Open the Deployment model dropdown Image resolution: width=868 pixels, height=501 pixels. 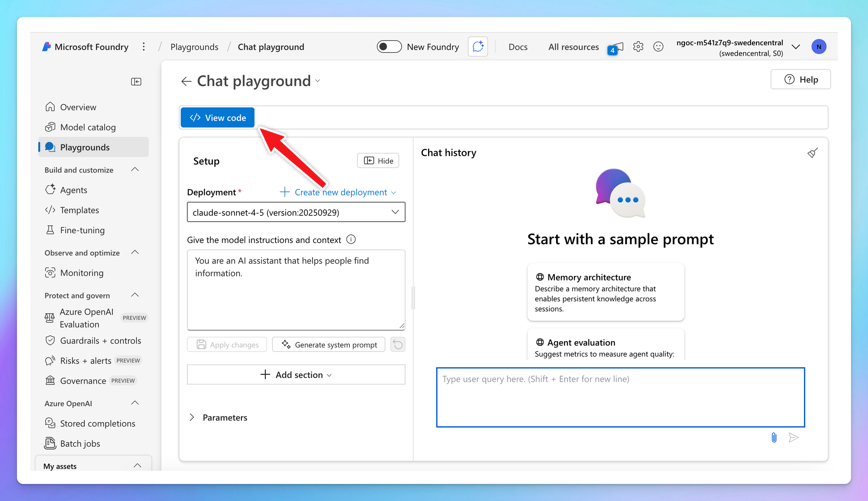296,212
